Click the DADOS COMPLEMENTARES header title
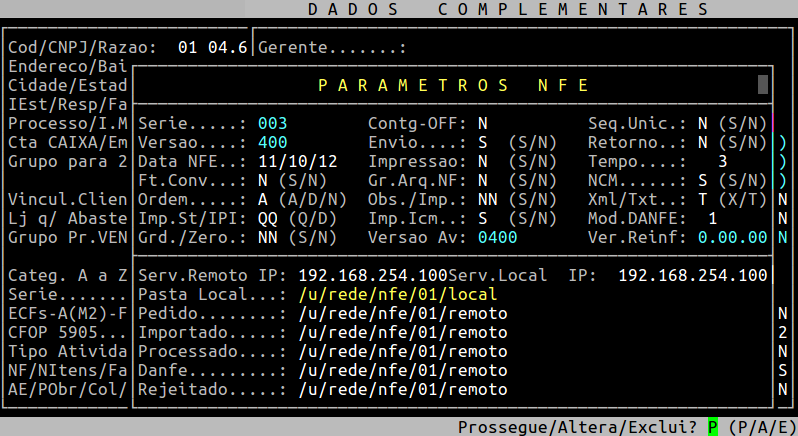 (508, 9)
